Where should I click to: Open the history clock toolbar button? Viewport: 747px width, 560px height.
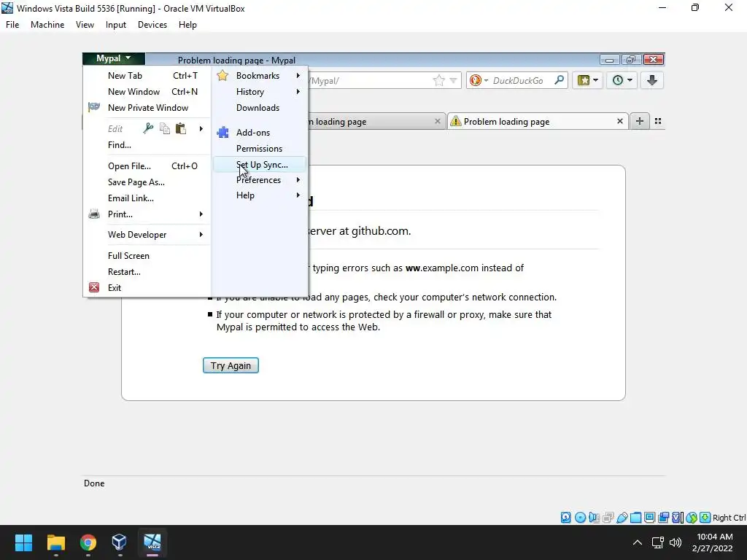click(x=622, y=80)
